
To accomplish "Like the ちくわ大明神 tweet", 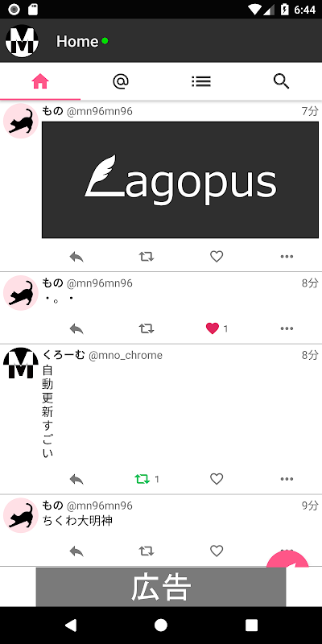I will (217, 551).
